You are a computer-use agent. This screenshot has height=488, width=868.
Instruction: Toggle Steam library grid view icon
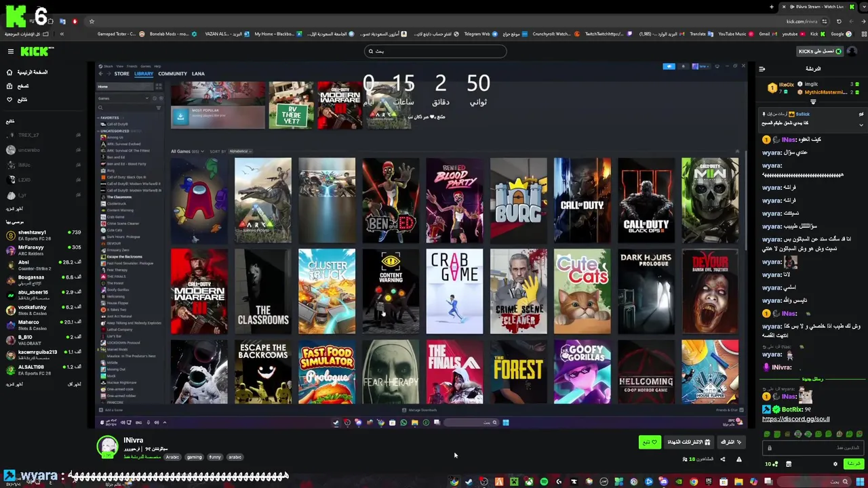159,87
